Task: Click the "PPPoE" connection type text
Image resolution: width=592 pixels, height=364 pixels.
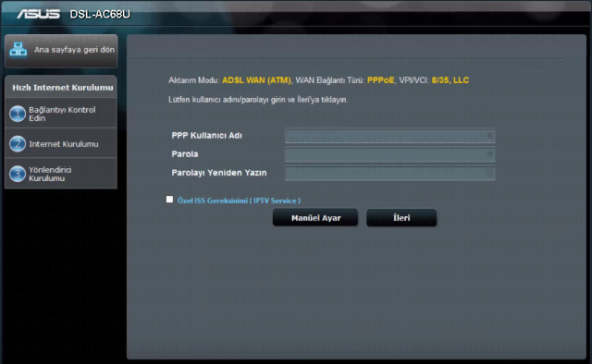Action: click(x=380, y=80)
